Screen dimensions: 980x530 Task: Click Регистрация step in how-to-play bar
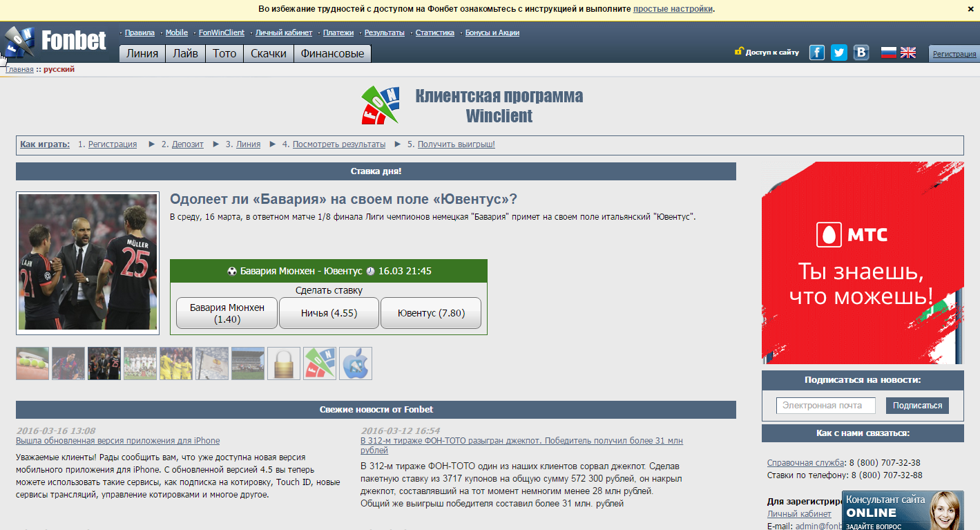(113, 144)
